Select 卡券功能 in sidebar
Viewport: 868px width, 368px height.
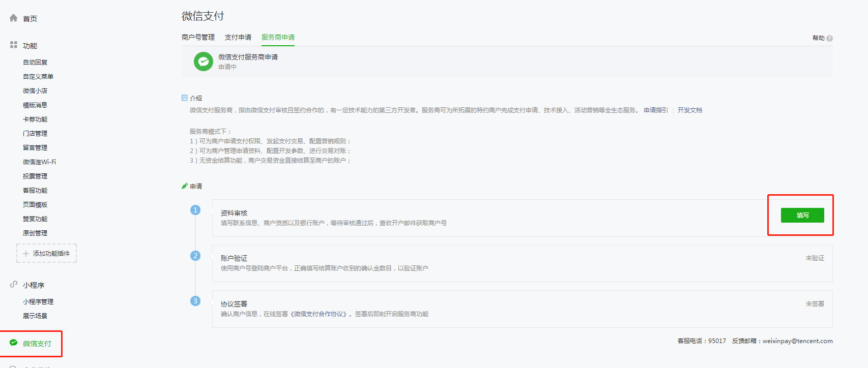point(35,119)
